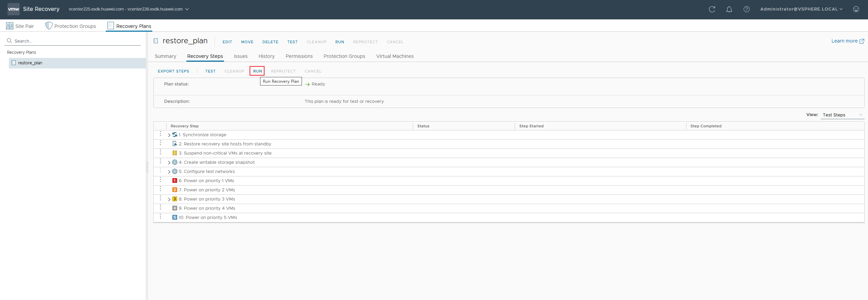Screen dimensions: 868x300
Task: Click EDIT in the plan header
Action: click(x=227, y=42)
